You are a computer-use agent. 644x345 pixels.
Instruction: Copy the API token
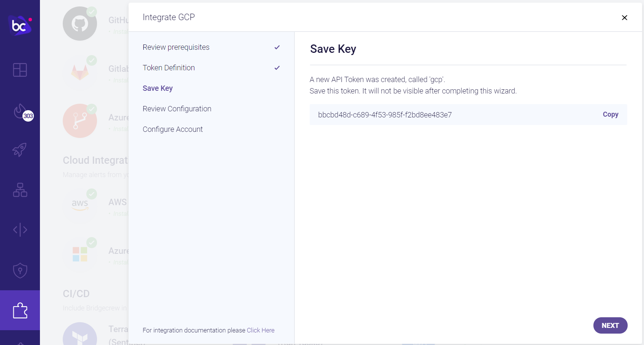click(611, 114)
